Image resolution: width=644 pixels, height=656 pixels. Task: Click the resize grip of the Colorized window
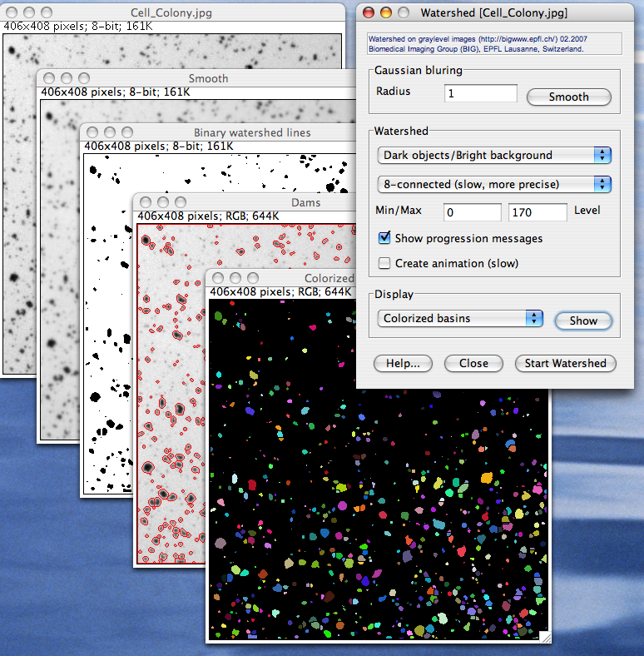544,637
